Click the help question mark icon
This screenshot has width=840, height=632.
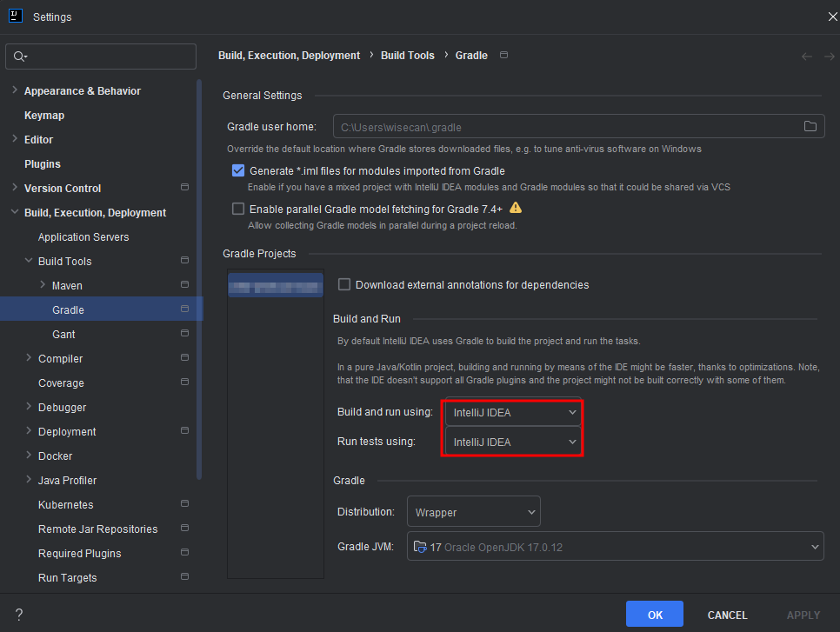pos(19,615)
